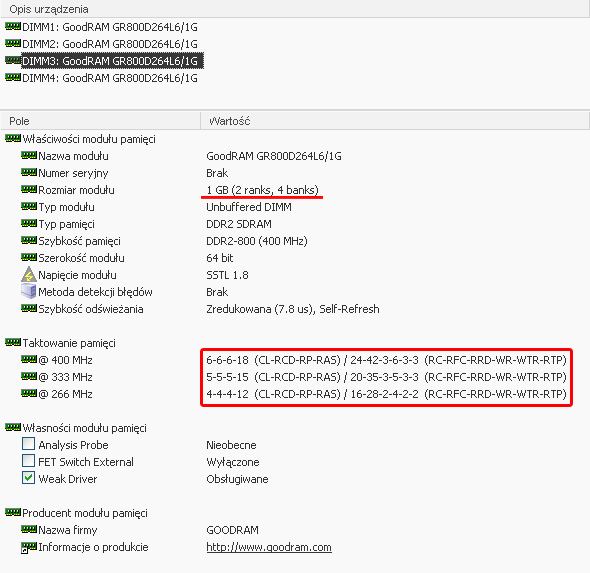Click the Wartość column header
The height and width of the screenshot is (573, 590).
tap(395, 121)
